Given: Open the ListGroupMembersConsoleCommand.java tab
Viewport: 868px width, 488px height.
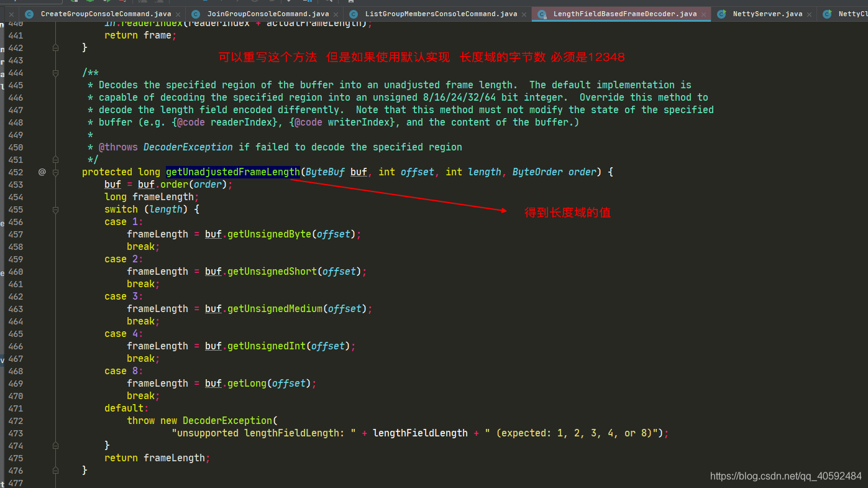Looking at the screenshot, I should tap(441, 14).
